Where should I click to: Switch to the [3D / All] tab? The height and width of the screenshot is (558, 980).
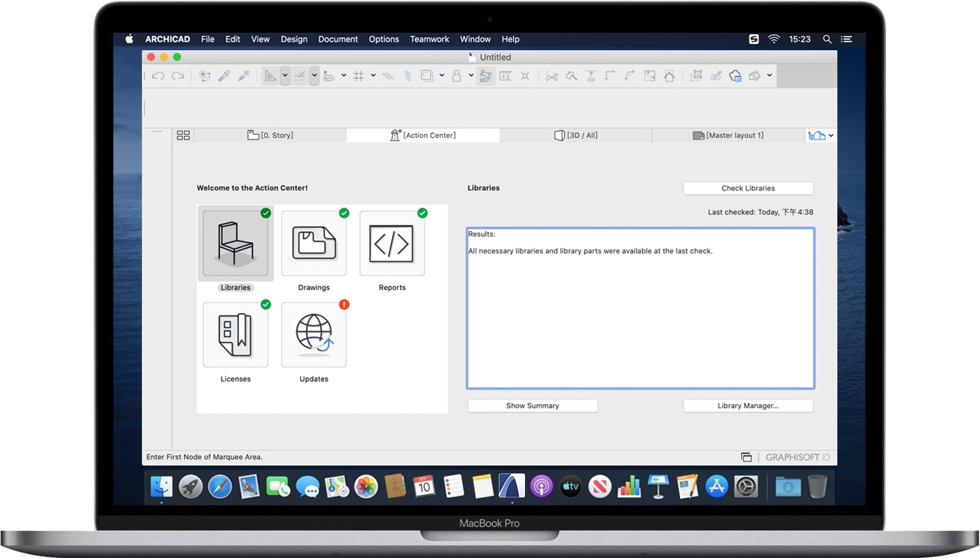point(575,135)
